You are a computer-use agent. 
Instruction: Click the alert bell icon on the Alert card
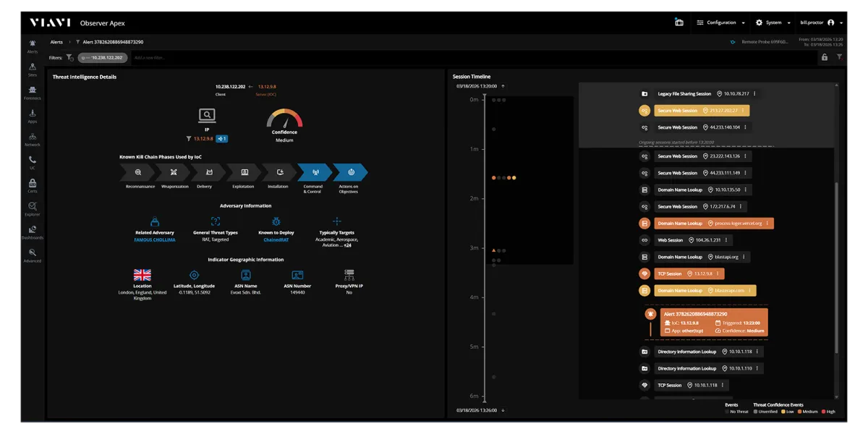[651, 314]
